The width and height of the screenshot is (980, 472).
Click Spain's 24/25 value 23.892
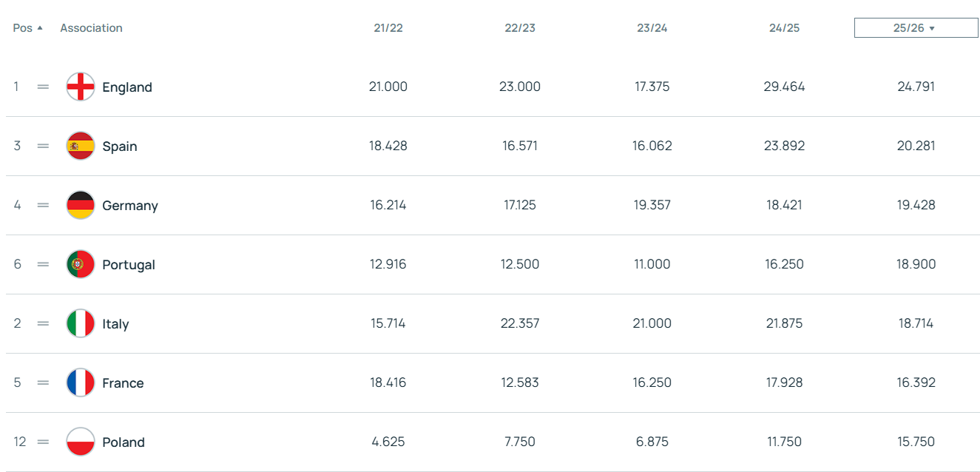click(x=784, y=146)
